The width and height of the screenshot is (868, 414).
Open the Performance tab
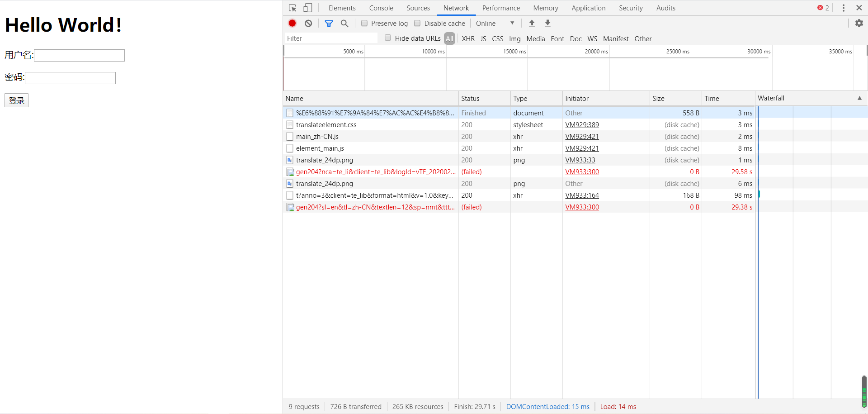tap(501, 8)
